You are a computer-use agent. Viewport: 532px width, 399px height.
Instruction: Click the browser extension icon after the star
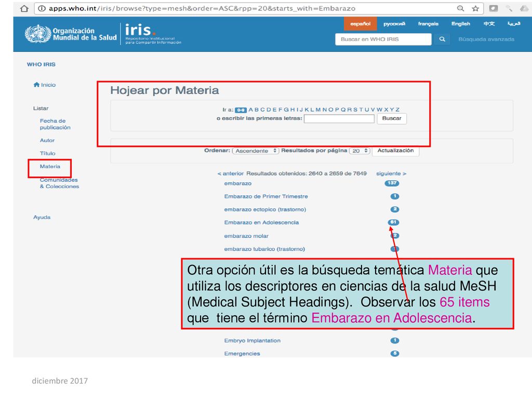[494, 8]
